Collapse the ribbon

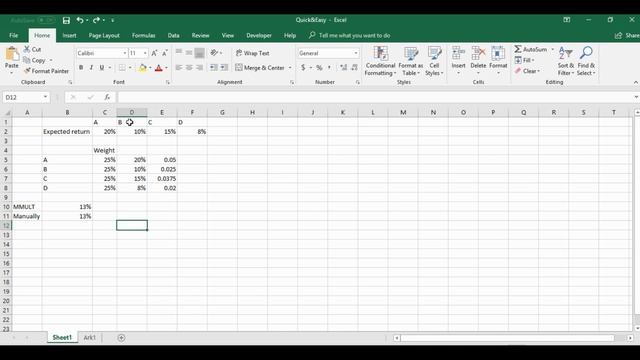pyautogui.click(x=636, y=82)
